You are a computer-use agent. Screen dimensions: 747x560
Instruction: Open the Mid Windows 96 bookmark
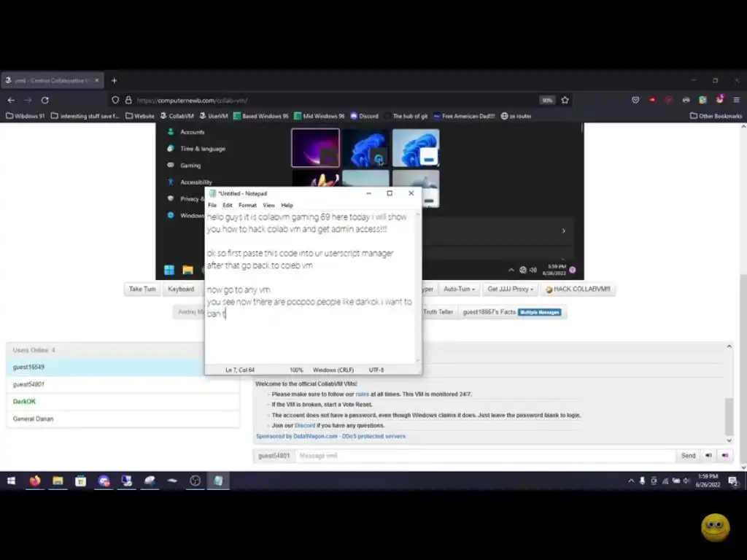coord(320,116)
